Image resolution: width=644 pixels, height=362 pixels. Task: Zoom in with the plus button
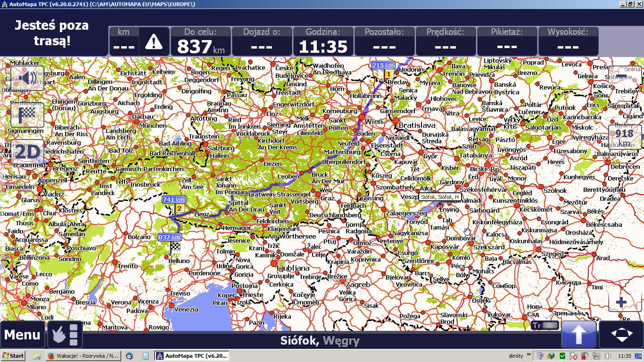tap(621, 302)
